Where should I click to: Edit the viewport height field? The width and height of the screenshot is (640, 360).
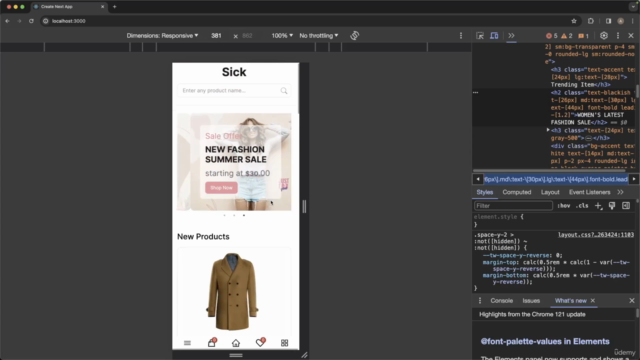coord(247,36)
